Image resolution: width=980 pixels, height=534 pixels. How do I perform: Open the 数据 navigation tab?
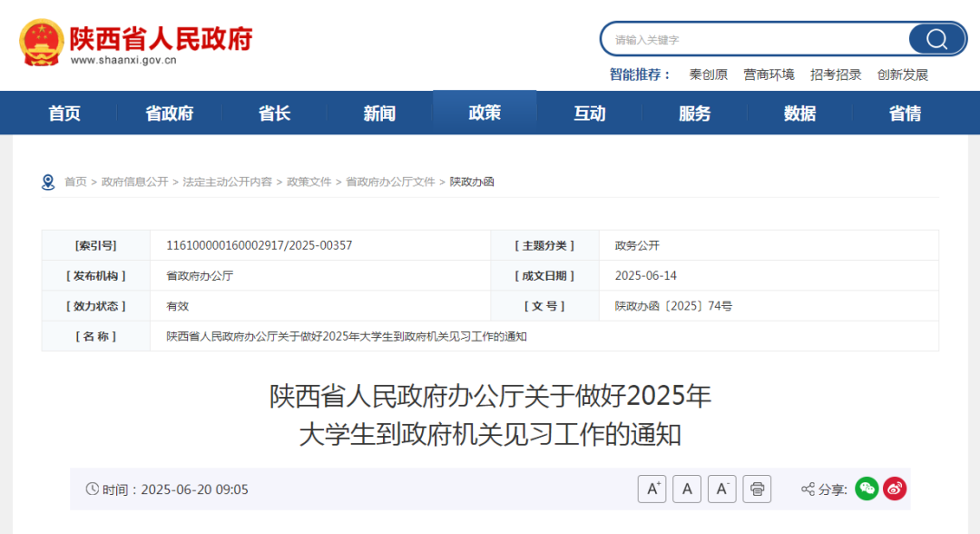tap(799, 114)
